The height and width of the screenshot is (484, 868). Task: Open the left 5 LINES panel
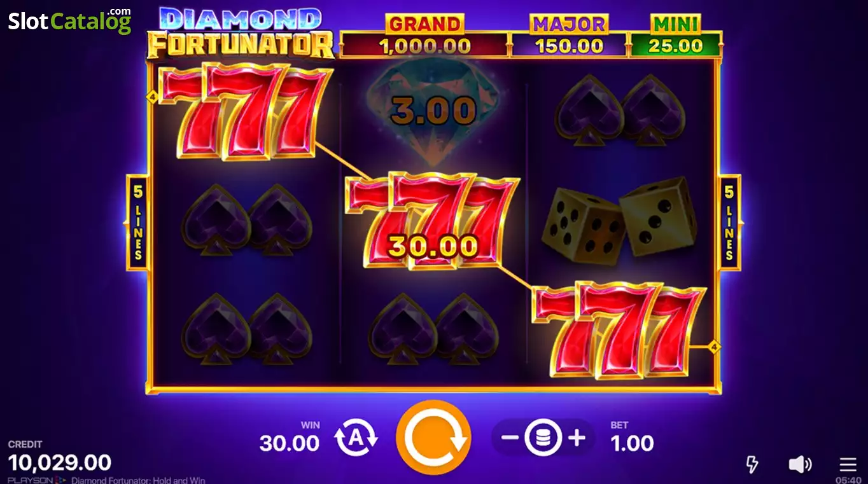point(137,222)
